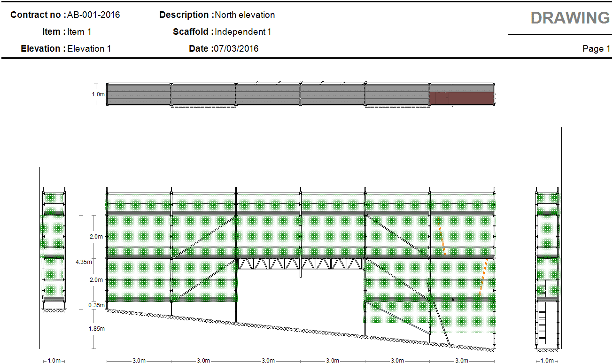Click the 'Elevation :' label
Image resolution: width=613 pixels, height=364 pixels.
click(x=42, y=49)
